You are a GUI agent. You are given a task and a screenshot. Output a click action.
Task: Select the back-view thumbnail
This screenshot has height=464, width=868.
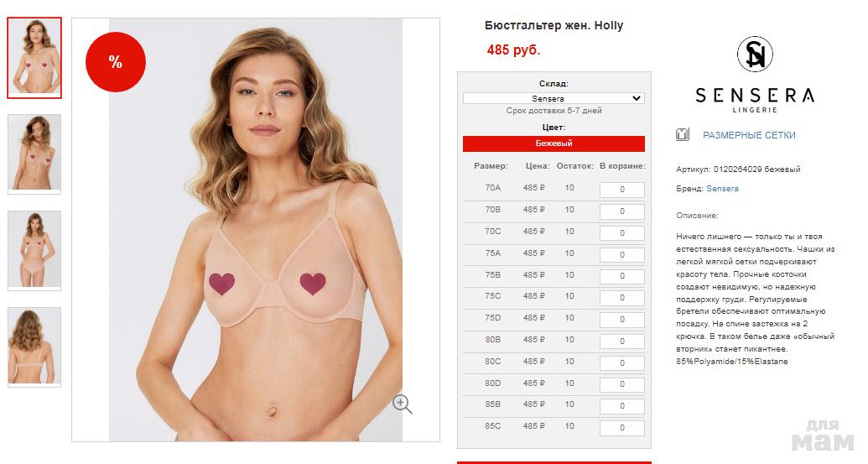click(x=34, y=347)
